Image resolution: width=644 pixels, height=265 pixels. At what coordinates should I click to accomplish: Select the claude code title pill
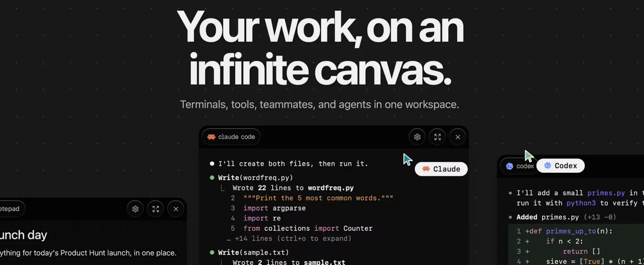231,137
